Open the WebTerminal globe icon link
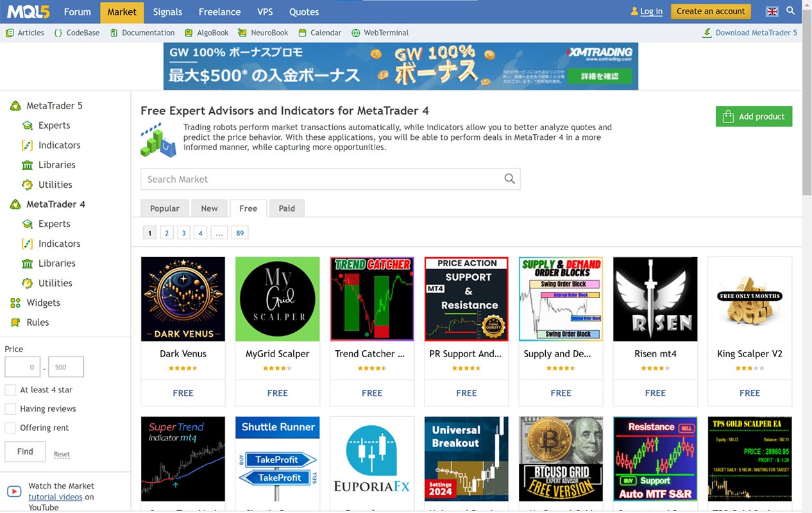 (356, 33)
